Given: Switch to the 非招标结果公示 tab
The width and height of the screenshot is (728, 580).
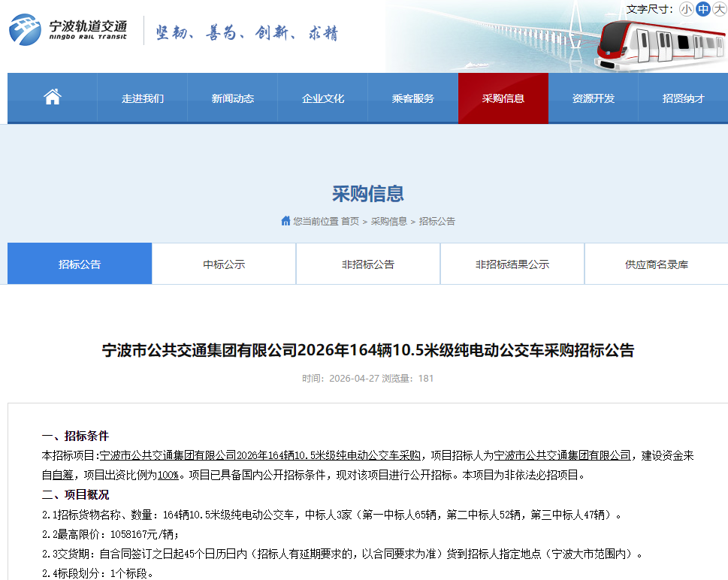Looking at the screenshot, I should 512,263.
